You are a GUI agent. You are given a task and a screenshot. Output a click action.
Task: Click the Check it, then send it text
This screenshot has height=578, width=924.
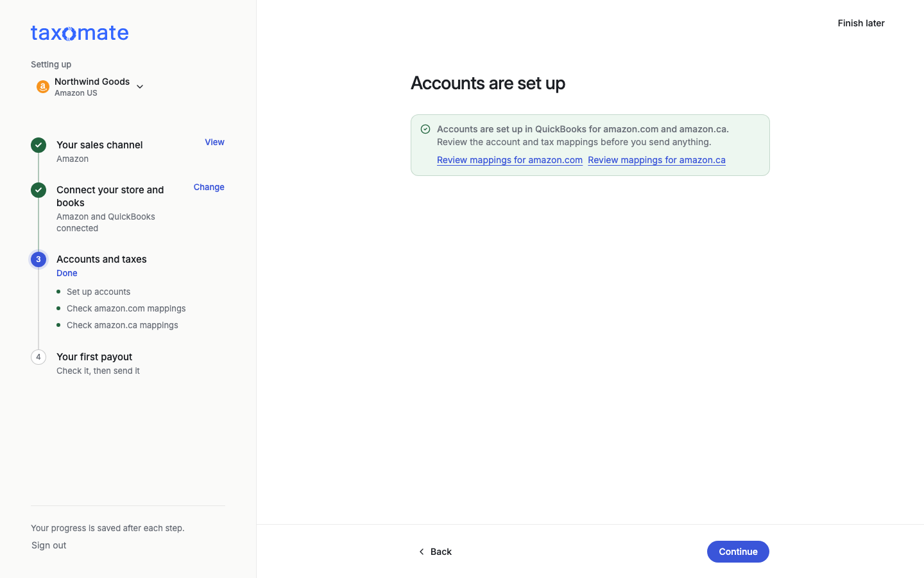point(98,371)
